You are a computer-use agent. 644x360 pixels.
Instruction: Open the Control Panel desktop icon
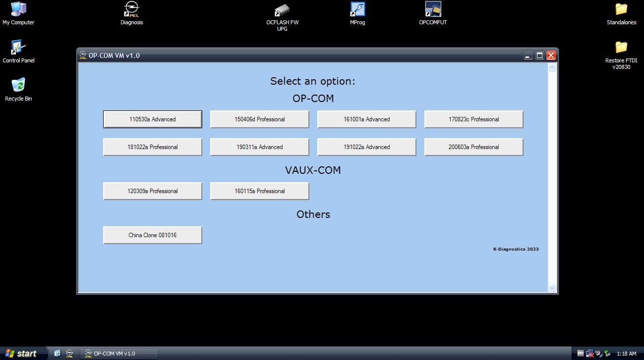tap(18, 51)
